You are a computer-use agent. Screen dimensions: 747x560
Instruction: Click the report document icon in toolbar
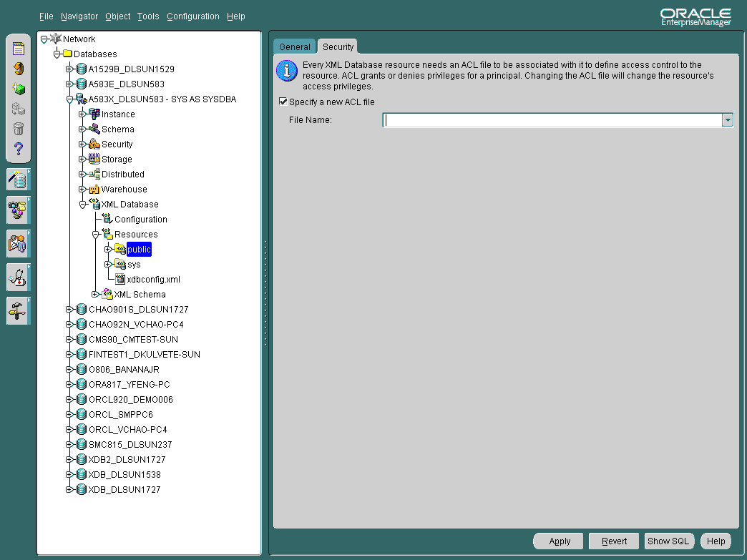pos(18,49)
